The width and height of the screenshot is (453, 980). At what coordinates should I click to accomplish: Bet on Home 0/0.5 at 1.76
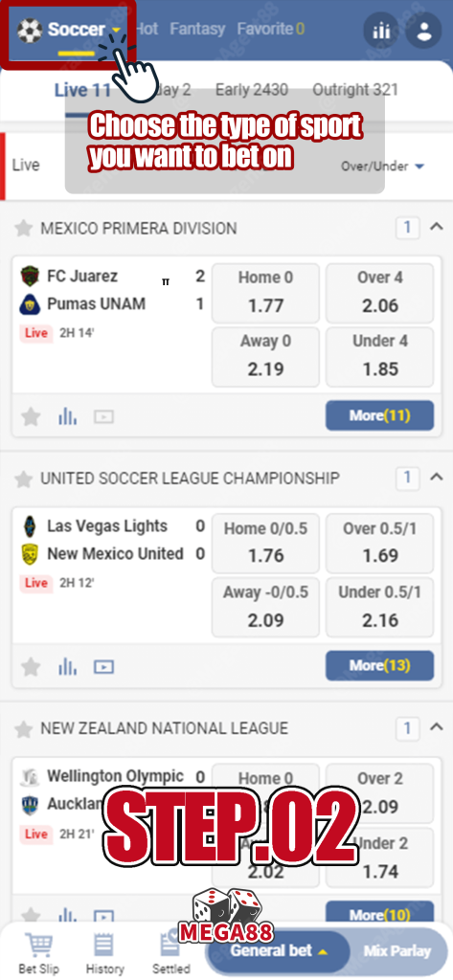[x=265, y=544]
